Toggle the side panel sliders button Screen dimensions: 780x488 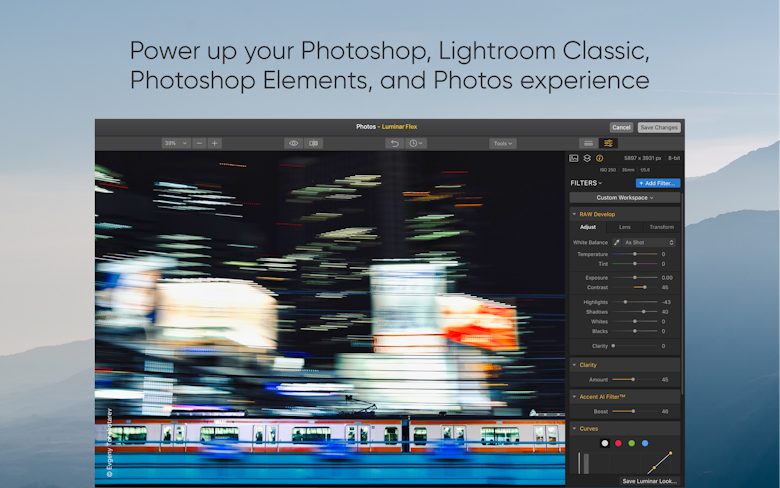point(608,143)
